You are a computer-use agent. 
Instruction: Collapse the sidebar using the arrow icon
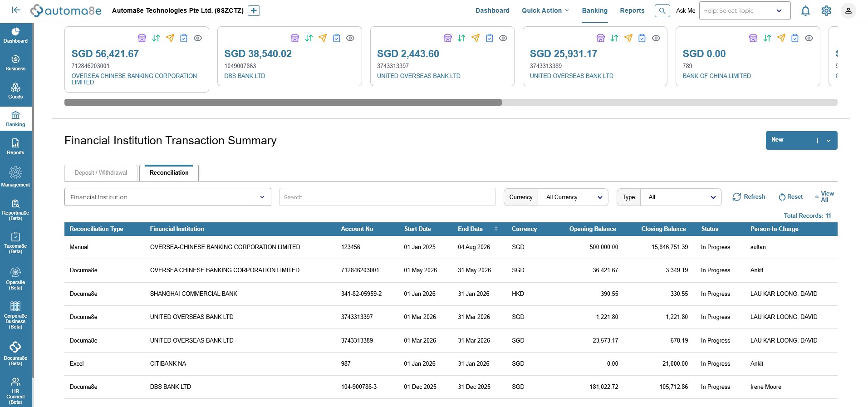(16, 10)
